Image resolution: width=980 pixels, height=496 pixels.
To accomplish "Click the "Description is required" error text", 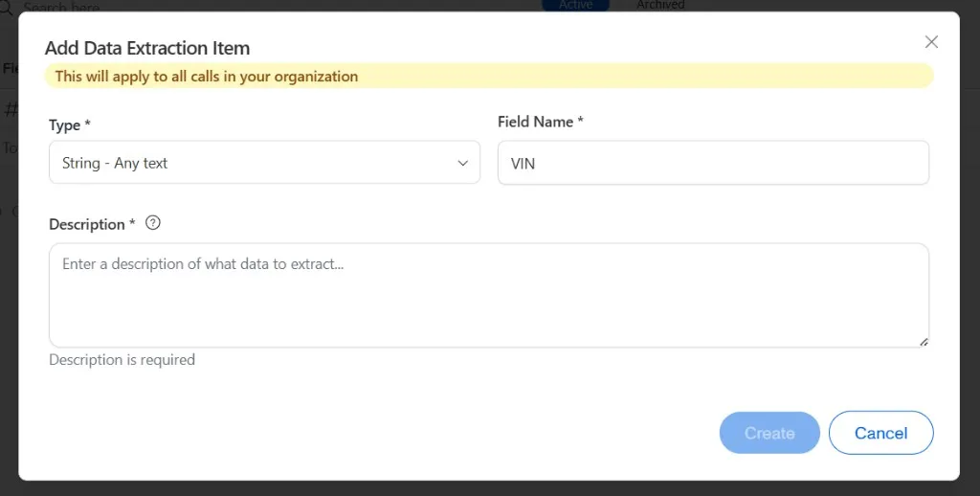I will pos(122,360).
